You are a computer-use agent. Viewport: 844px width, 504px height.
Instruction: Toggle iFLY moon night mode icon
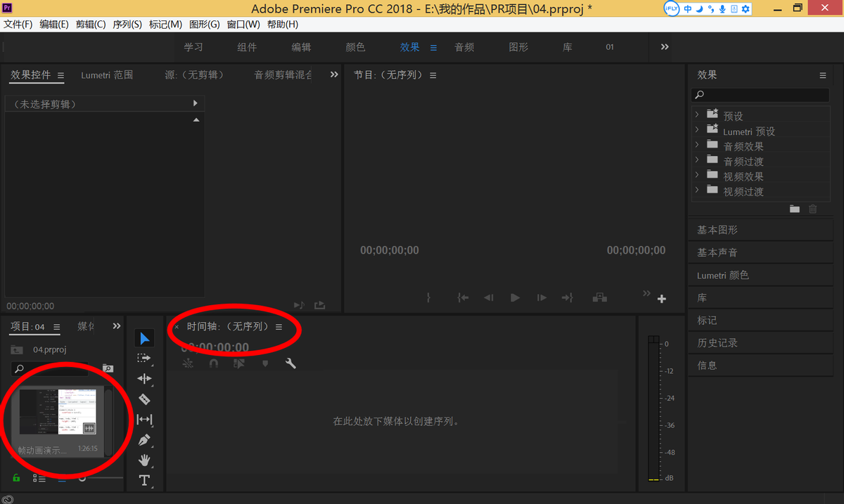[699, 8]
